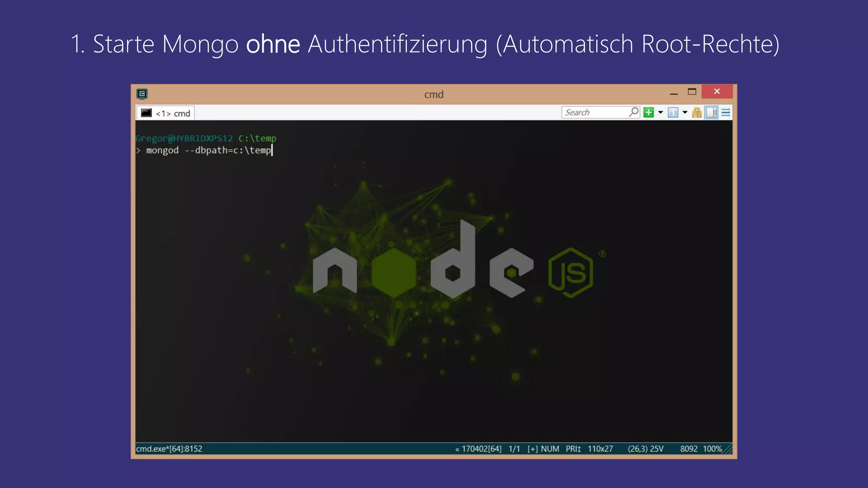Screen dimensions: 868x488
Task: Click the active console list icon
Action: point(673,112)
